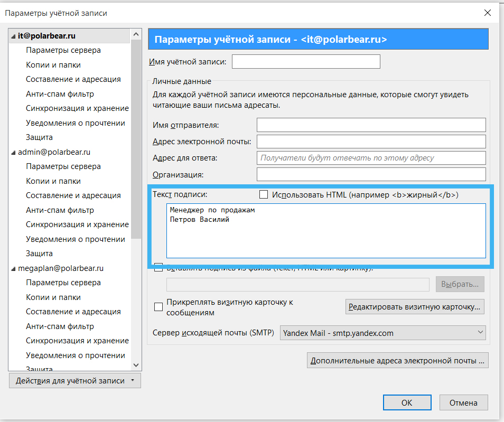Focus the Адрес электронной почты field
Viewport: 504px width, 422px height.
tap(371, 142)
